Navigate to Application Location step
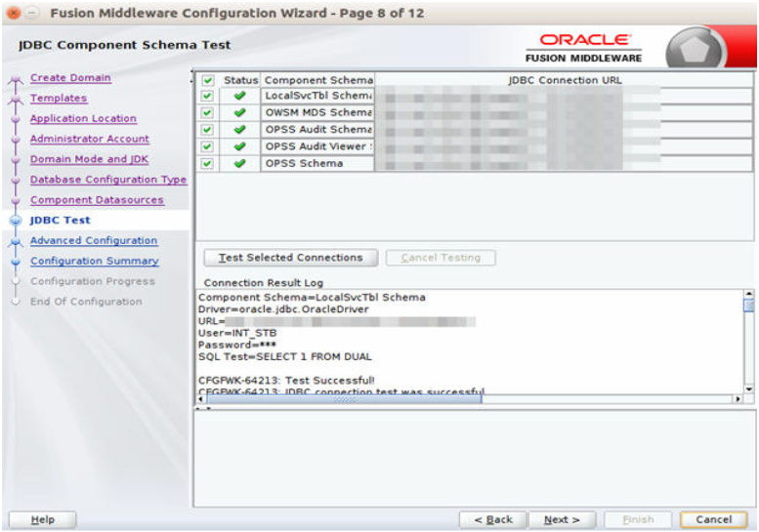This screenshot has height=532, width=759. point(83,118)
